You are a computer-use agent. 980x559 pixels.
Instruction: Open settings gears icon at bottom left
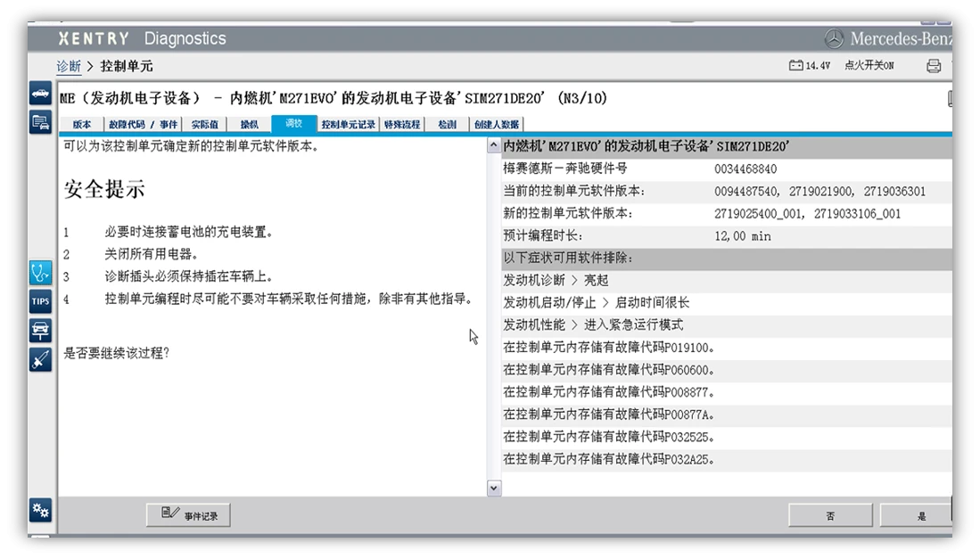click(41, 511)
